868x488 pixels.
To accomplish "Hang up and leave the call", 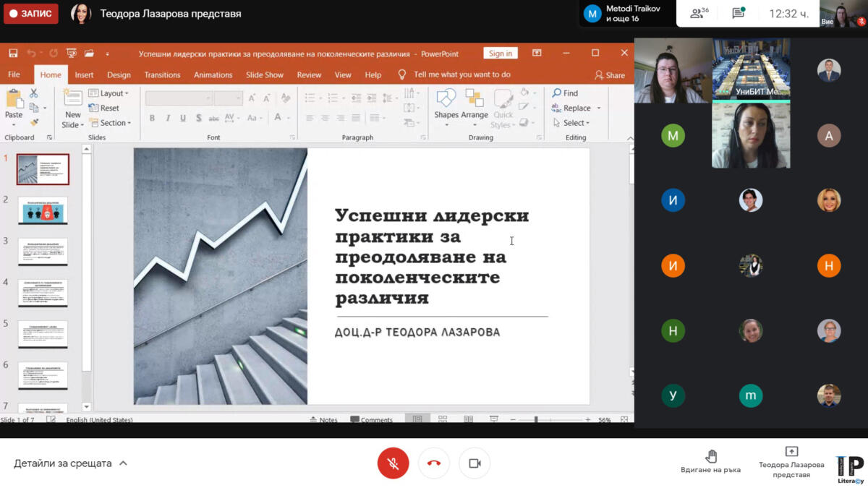I will pyautogui.click(x=434, y=463).
